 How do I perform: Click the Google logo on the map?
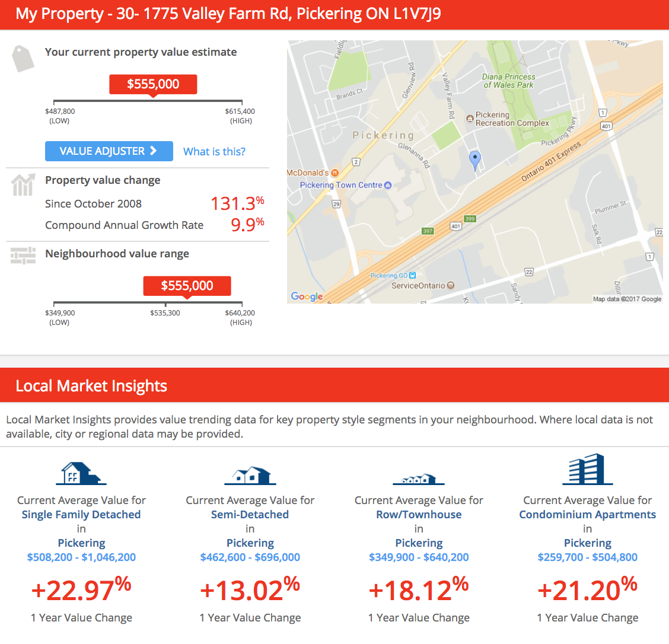point(307,296)
